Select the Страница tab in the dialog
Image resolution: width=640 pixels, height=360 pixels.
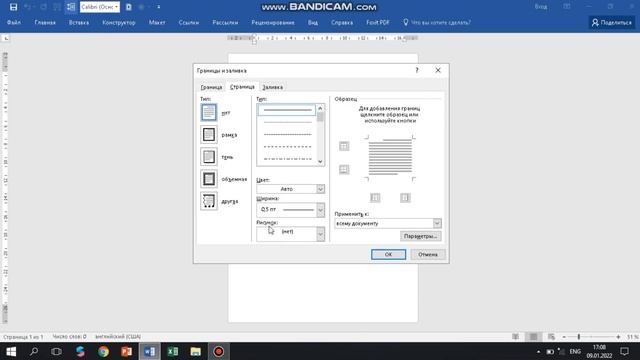coord(242,87)
